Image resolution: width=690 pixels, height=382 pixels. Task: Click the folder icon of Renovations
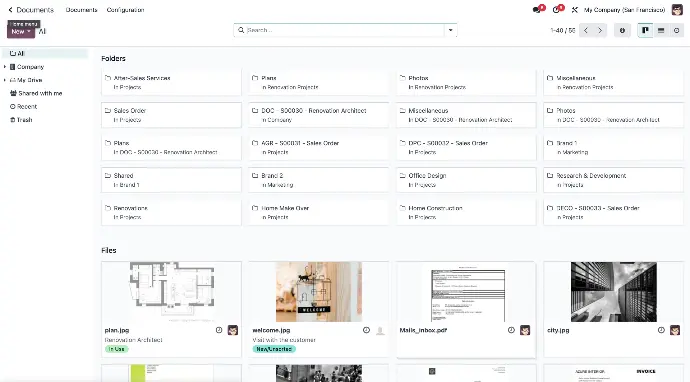pyautogui.click(x=107, y=208)
